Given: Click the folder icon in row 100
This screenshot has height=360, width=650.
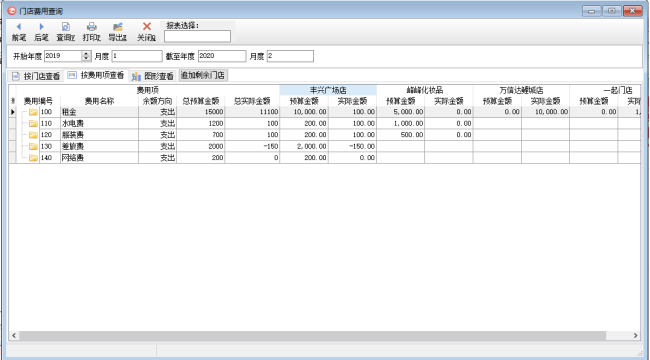Looking at the screenshot, I should click(33, 112).
